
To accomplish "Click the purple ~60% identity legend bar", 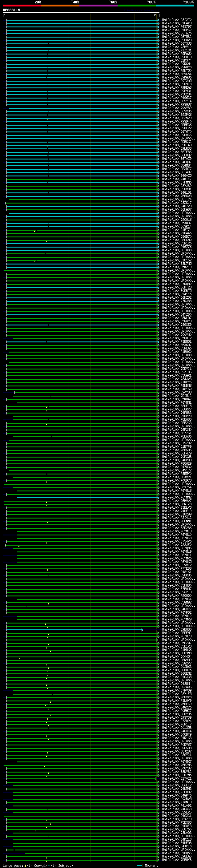I will click(98, 6).
